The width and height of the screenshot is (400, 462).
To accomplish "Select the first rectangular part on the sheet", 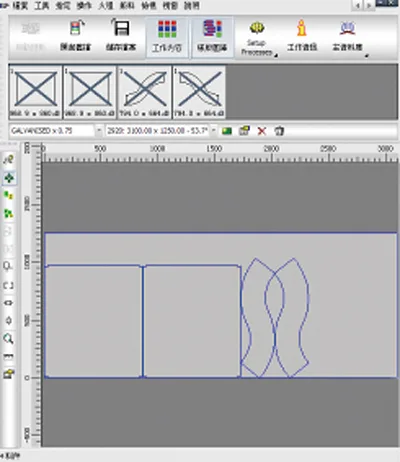I will click(x=93, y=321).
